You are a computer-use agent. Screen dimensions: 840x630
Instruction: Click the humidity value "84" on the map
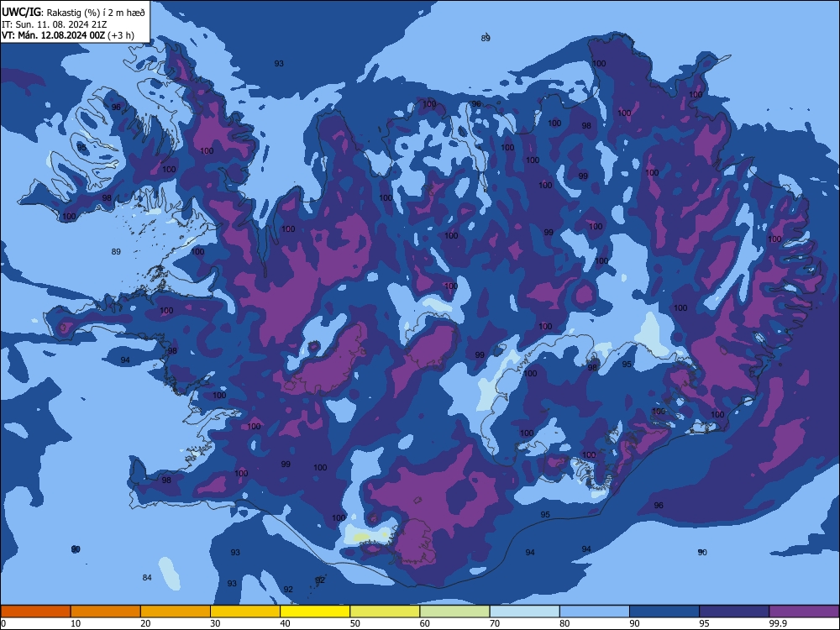point(147,578)
